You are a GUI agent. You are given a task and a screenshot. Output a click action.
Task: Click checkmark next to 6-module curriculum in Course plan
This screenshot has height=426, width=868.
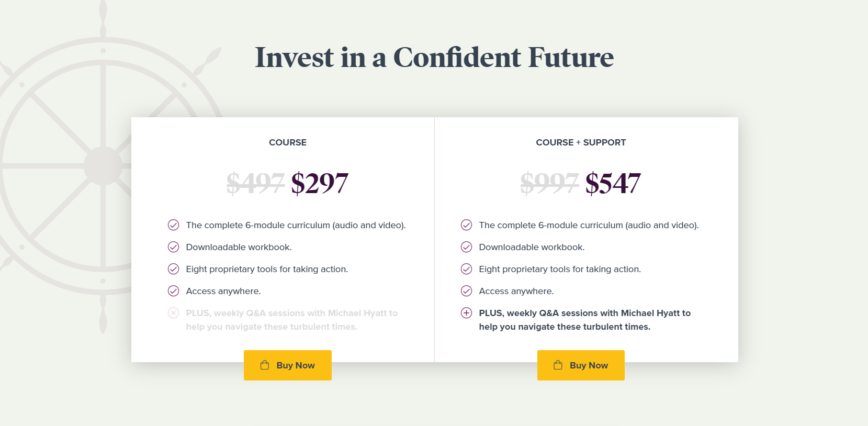pos(173,225)
